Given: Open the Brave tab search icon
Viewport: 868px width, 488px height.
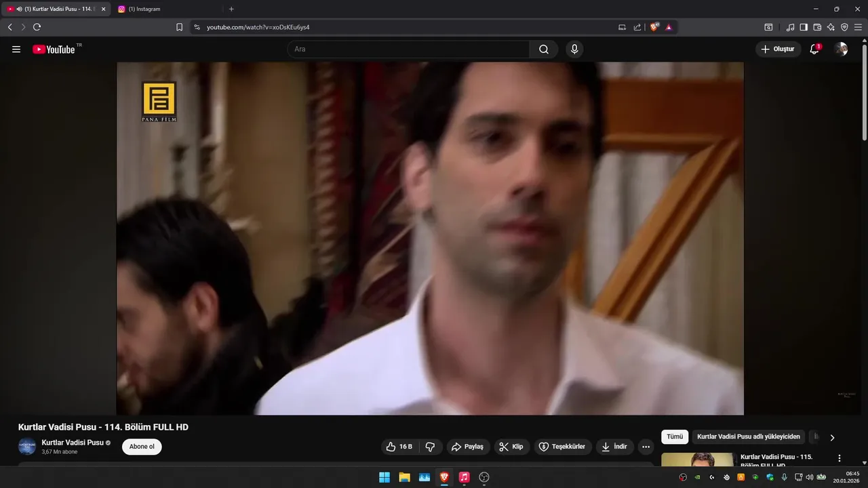Looking at the screenshot, I should click(x=768, y=27).
